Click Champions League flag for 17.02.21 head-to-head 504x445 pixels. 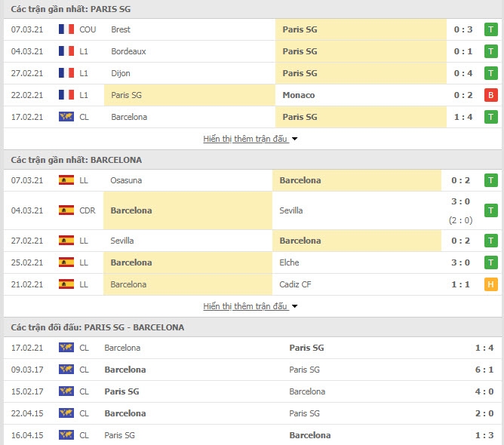pos(66,348)
